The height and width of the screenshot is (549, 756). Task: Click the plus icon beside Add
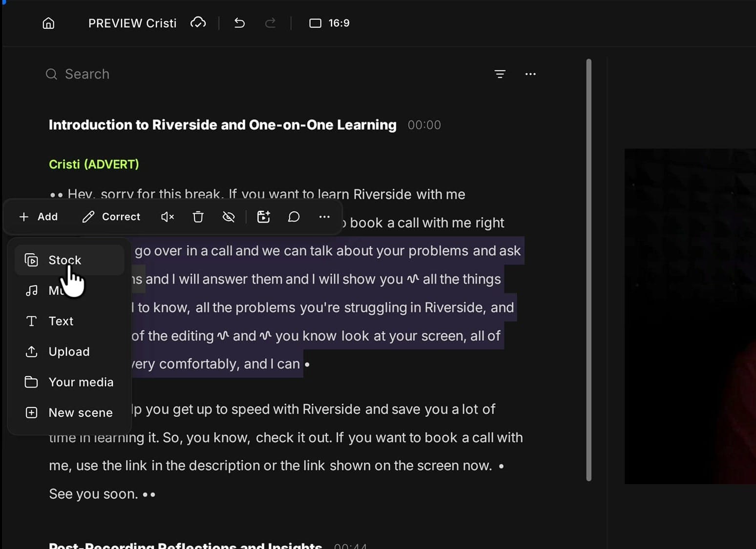click(x=24, y=217)
